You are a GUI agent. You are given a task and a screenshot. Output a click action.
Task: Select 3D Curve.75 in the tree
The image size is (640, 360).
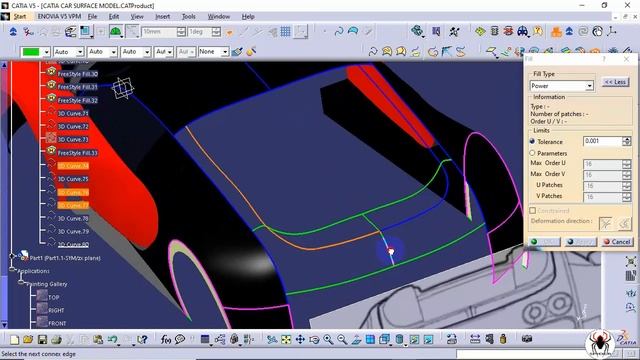(73, 179)
